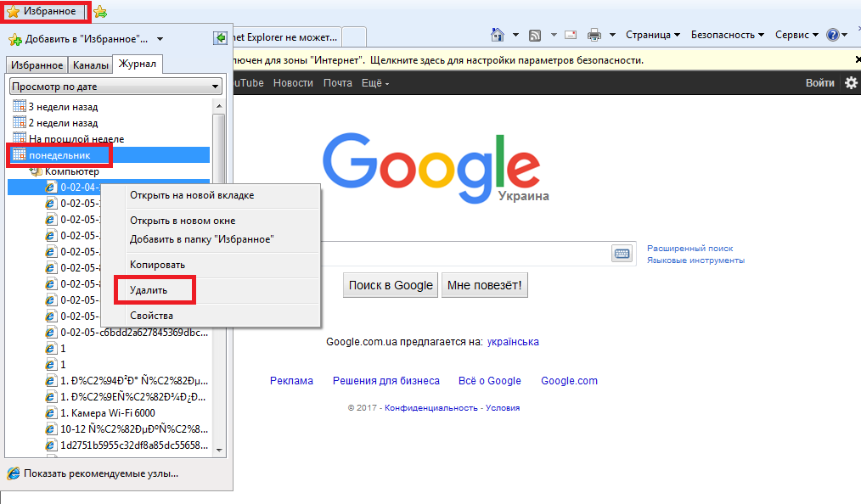The height and width of the screenshot is (504, 861).
Task: Click the Home page icon in toolbar
Action: pos(499,35)
